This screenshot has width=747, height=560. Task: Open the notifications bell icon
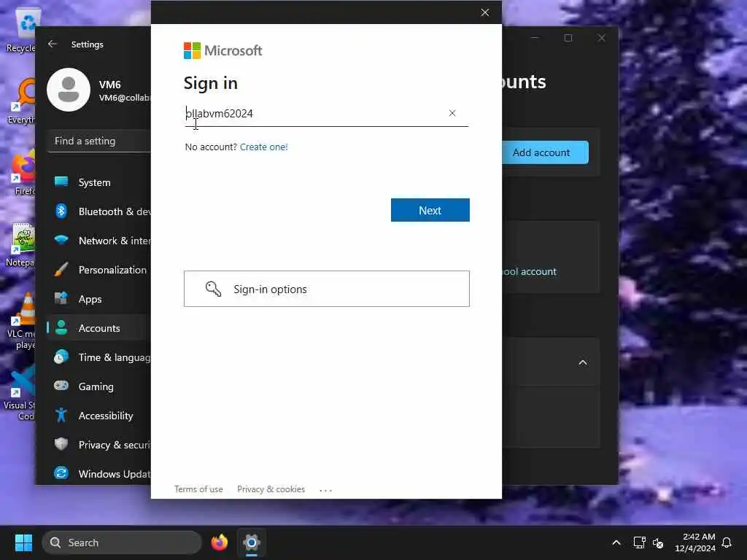(727, 542)
